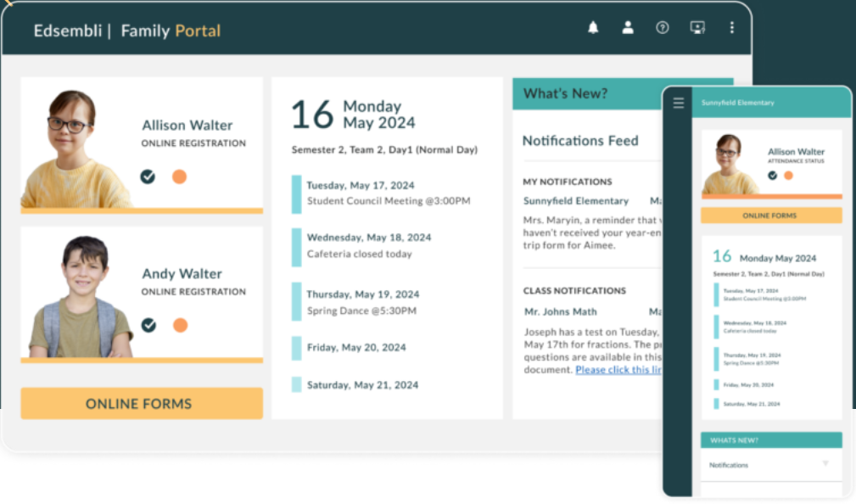Select the Wednesday, May 18, 2024 entry in desktop view
This screenshot has height=504, width=856.
[369, 238]
